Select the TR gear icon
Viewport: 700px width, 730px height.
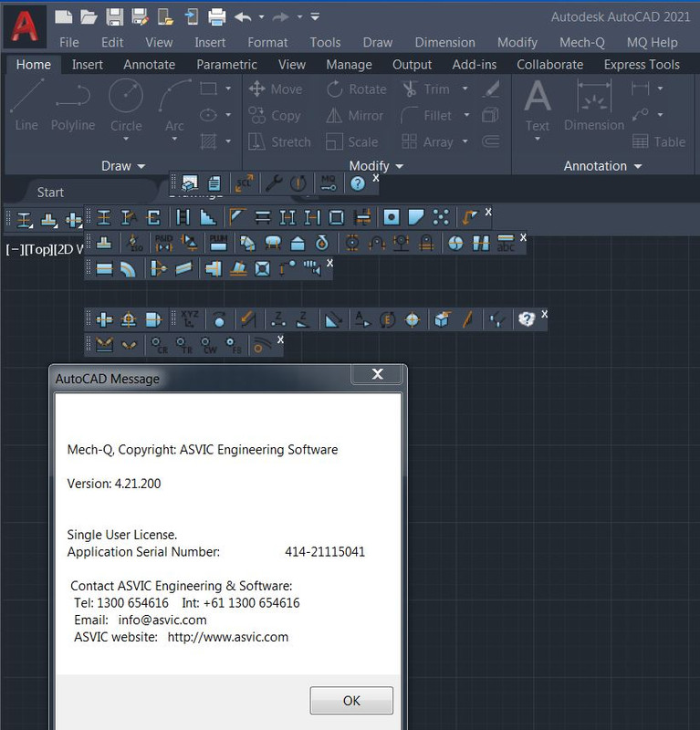183,345
